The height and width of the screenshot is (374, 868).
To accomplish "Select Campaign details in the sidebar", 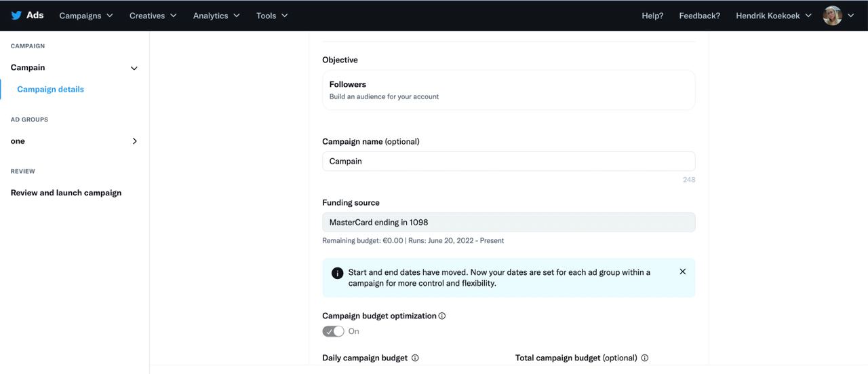I will click(51, 89).
